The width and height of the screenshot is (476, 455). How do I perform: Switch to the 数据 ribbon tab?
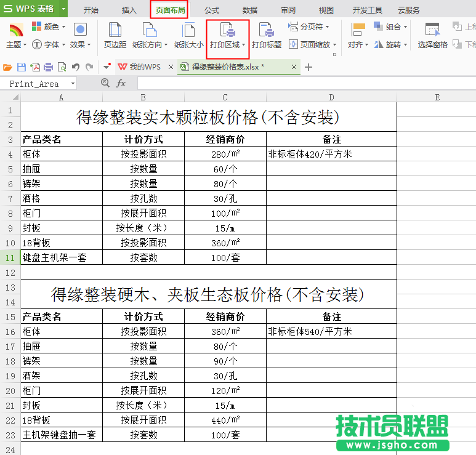tap(250, 10)
